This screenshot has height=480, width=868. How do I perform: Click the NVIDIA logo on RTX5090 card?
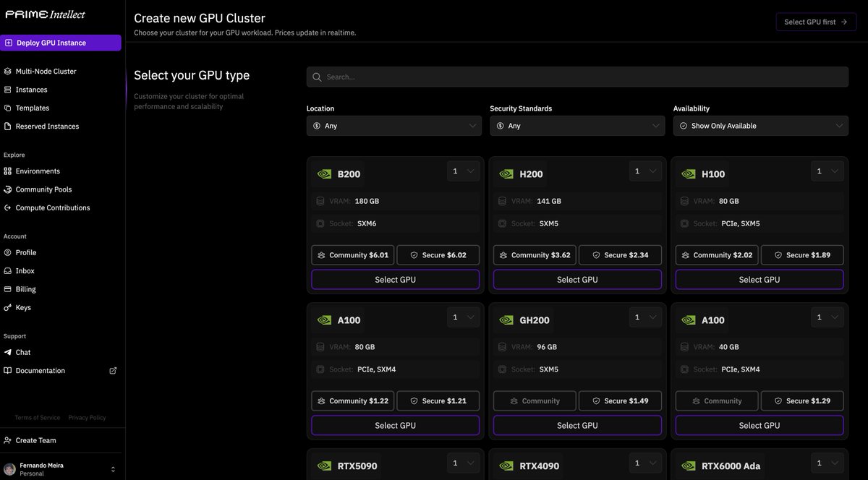tap(324, 466)
